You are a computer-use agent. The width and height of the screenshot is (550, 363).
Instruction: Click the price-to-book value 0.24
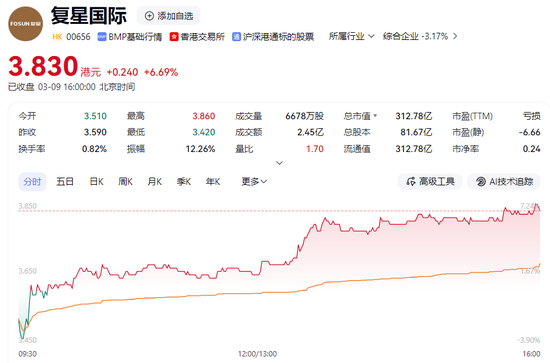point(531,149)
